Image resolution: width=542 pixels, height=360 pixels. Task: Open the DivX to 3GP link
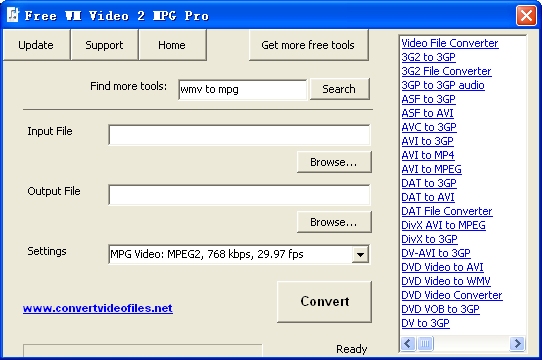pyautogui.click(x=429, y=239)
